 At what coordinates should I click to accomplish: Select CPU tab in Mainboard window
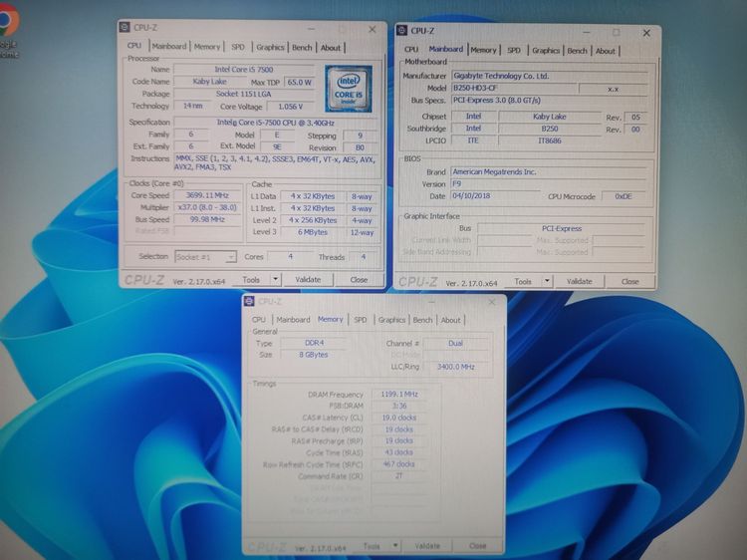coord(411,49)
